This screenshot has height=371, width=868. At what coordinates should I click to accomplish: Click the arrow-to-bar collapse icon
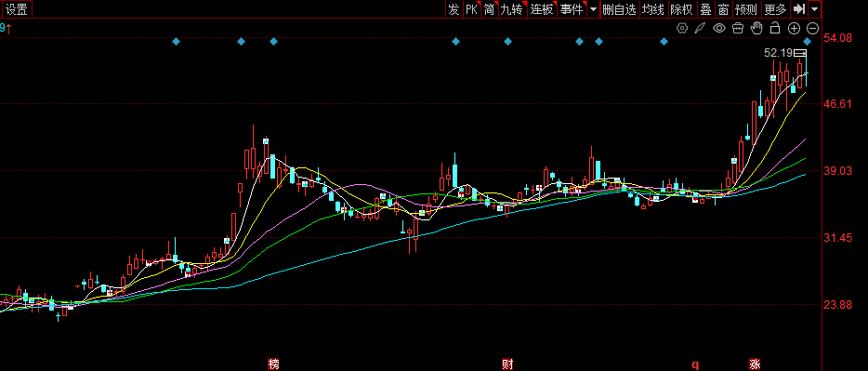click(799, 9)
